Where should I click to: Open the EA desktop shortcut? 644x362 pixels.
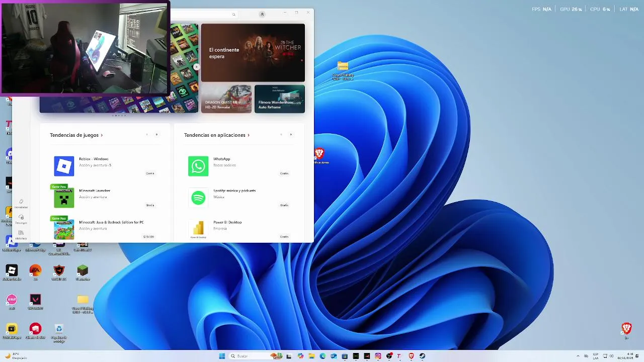(x=35, y=273)
